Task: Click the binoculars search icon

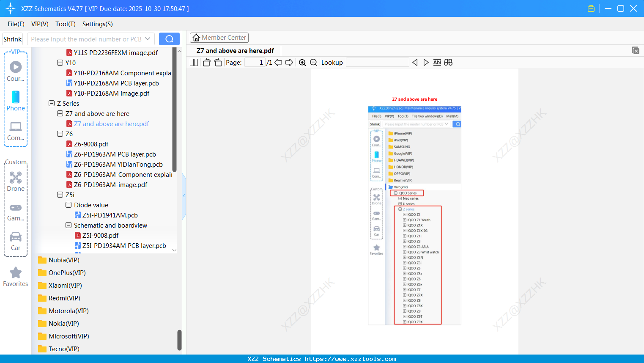Action: [448, 63]
